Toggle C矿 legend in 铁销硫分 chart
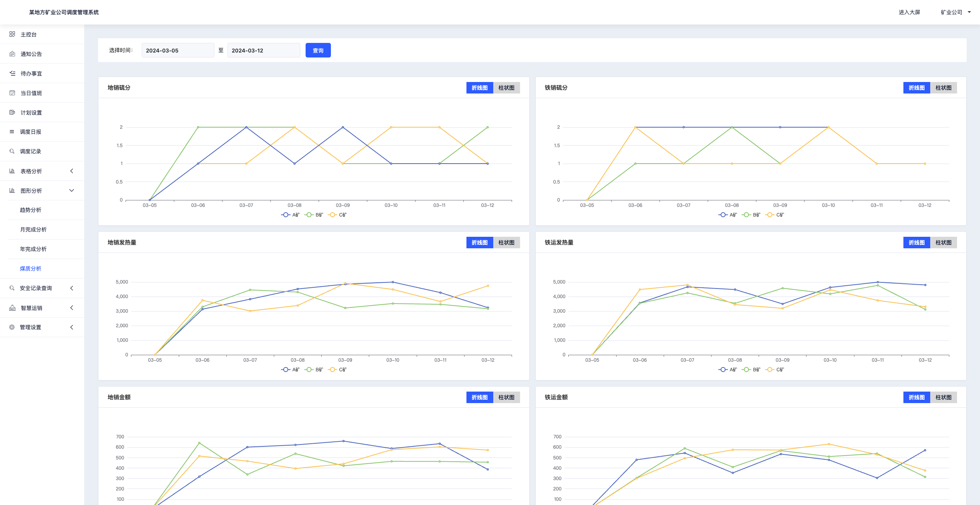The height and width of the screenshot is (505, 980). pyautogui.click(x=775, y=215)
